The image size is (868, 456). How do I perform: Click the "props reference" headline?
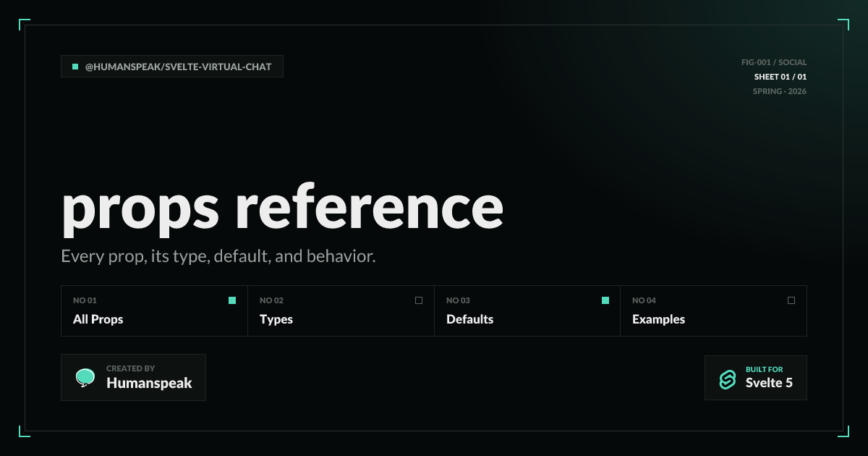pyautogui.click(x=282, y=210)
